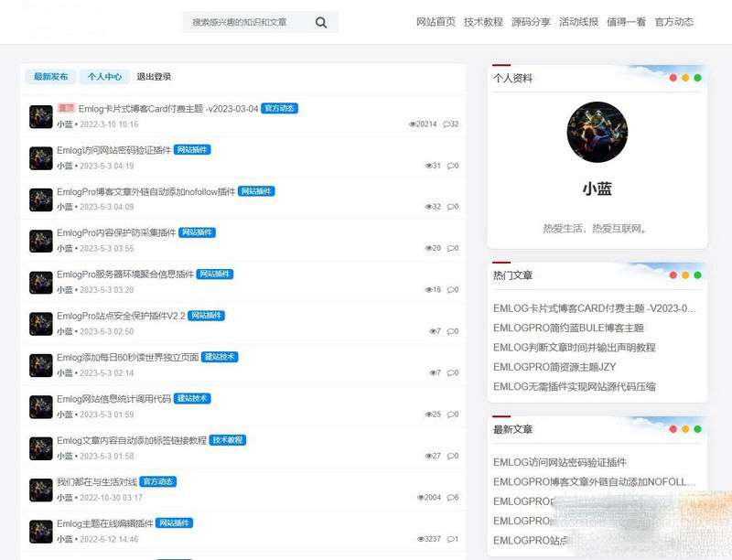The height and width of the screenshot is (560, 732).
Task: Open hot article EMLOGPRO简约蓝BULE博客主题
Action: point(568,328)
